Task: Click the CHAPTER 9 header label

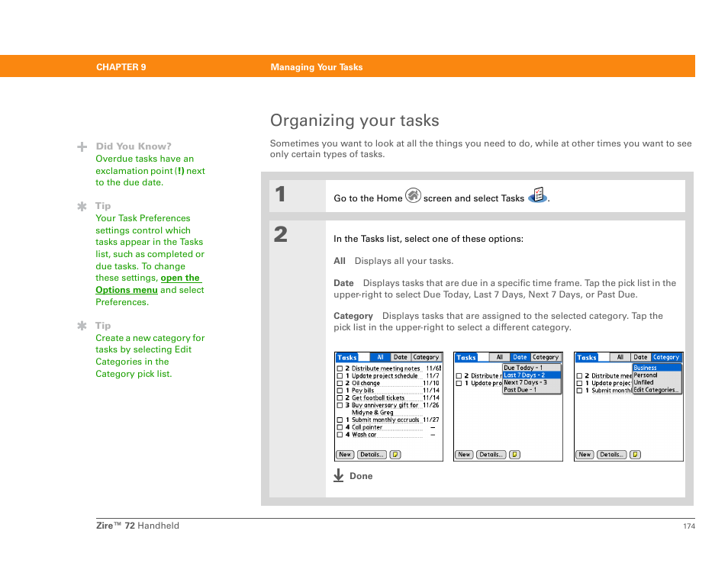Action: (121, 67)
